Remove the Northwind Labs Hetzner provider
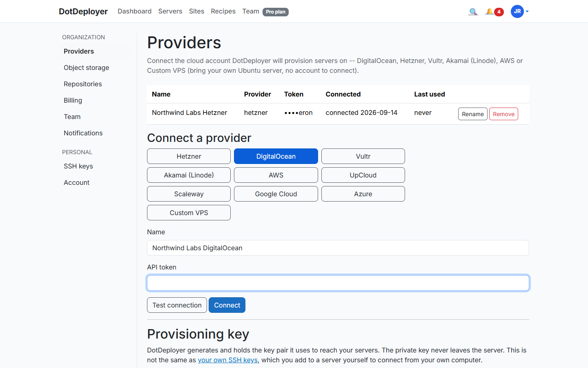The height and width of the screenshot is (368, 588). [503, 114]
